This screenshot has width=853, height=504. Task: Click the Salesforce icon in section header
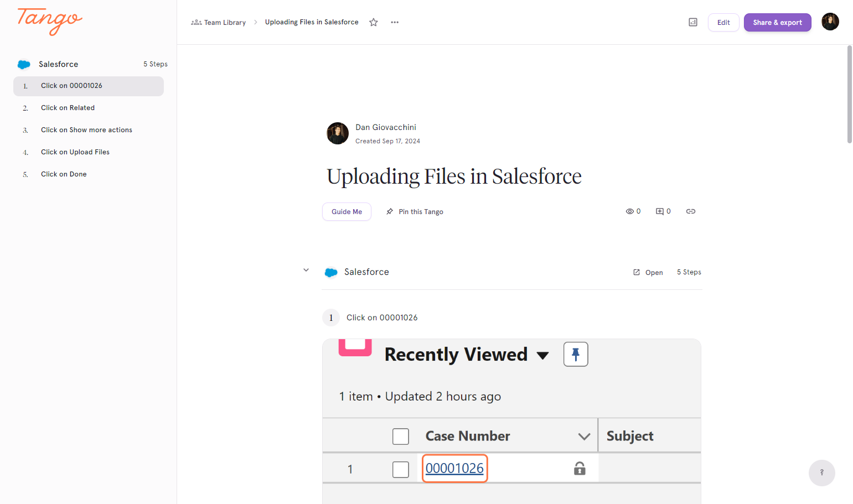(x=331, y=272)
